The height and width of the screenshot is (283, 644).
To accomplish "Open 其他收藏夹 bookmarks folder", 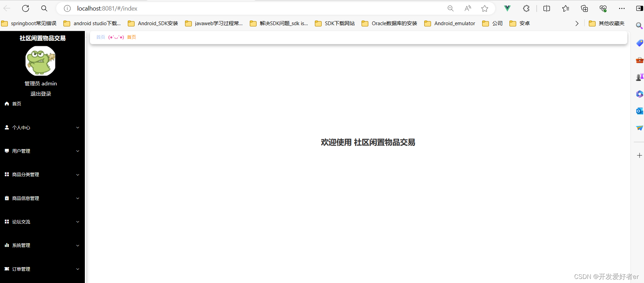I will (607, 23).
